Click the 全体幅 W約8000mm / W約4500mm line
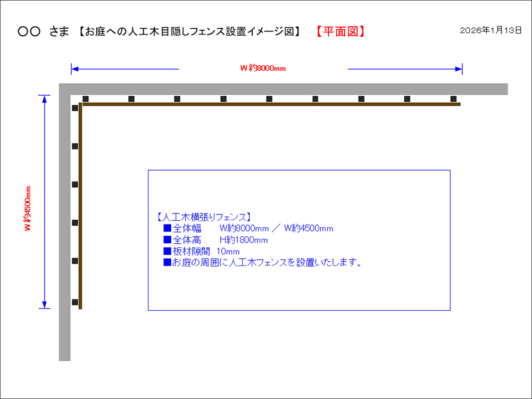Screen dimensions: 532x399 248,228
